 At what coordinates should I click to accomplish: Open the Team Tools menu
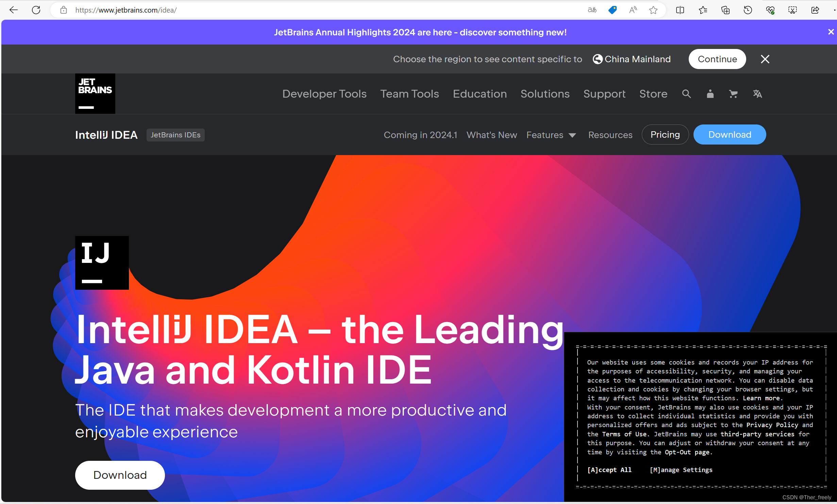[x=409, y=94]
